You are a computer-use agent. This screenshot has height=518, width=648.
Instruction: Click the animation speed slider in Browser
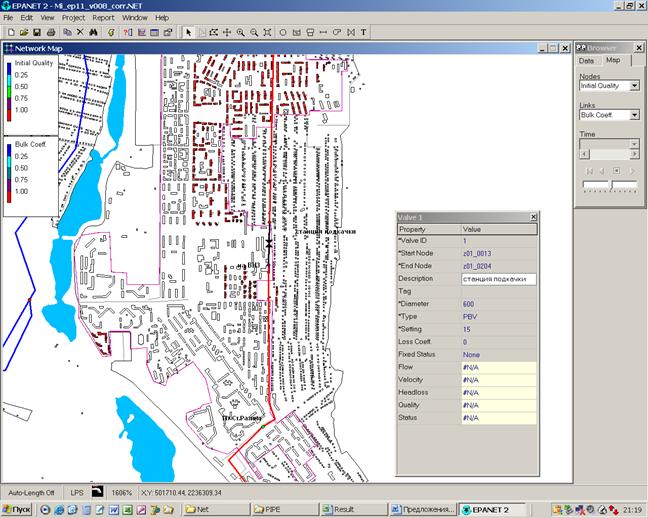[610, 185]
